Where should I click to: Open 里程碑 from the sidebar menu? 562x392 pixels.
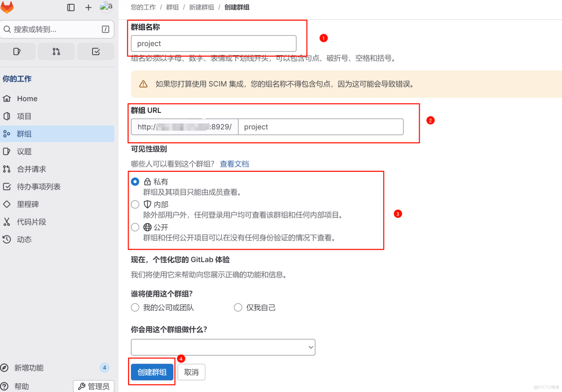click(x=28, y=204)
